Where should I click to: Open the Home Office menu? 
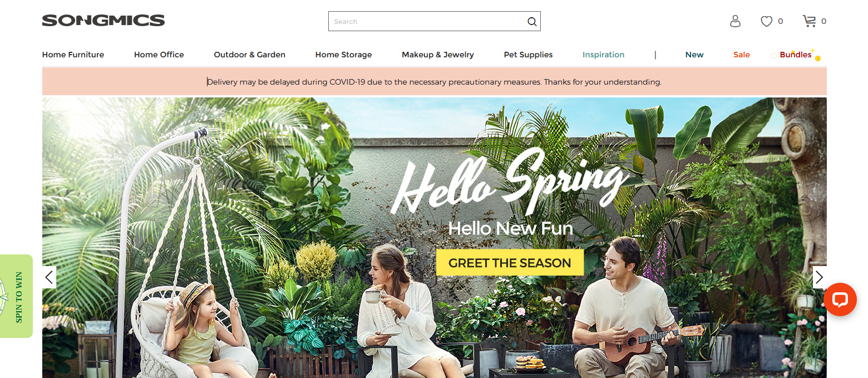coord(159,55)
